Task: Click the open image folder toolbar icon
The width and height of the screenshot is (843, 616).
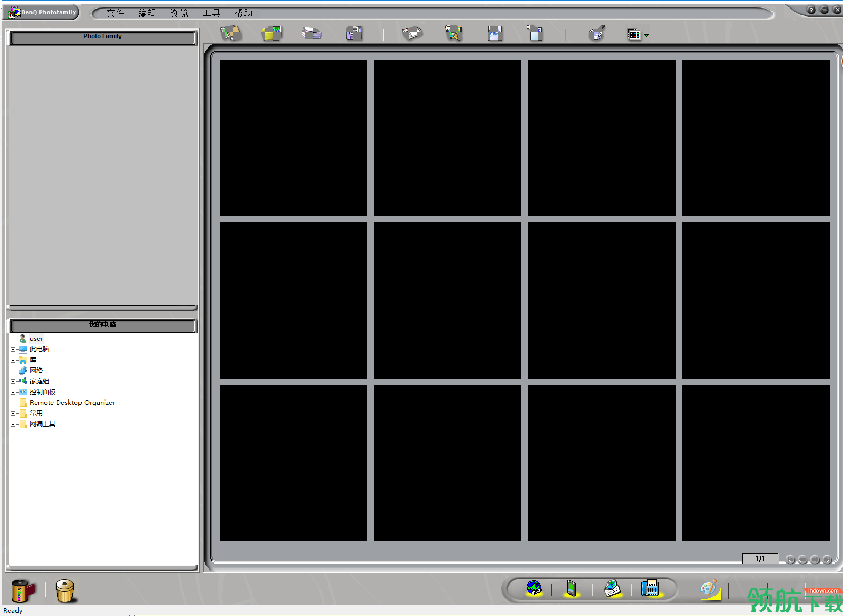Action: point(272,34)
